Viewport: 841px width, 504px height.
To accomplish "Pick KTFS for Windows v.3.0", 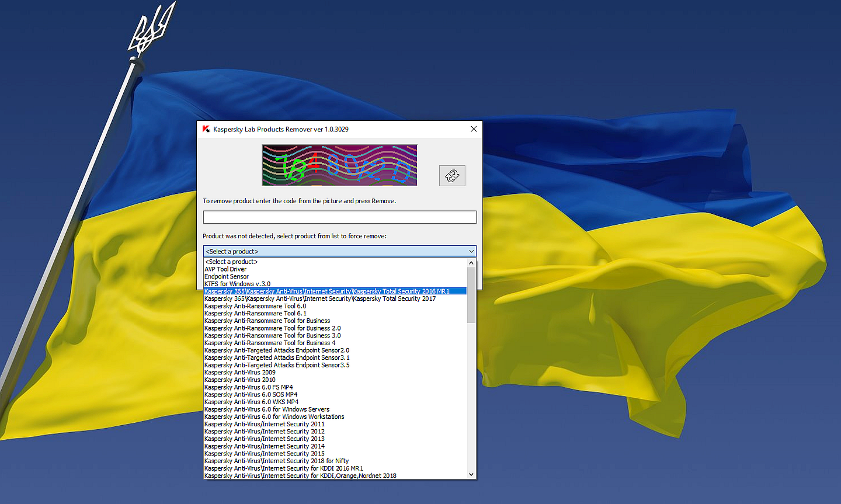I will pos(335,284).
